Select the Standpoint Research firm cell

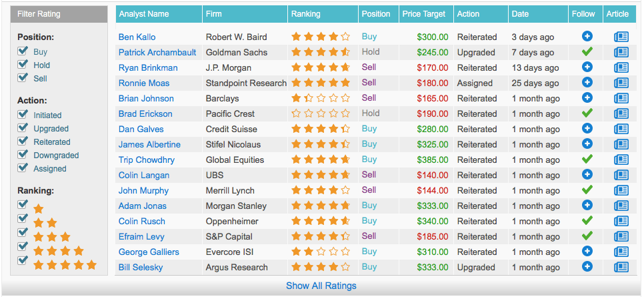(x=246, y=83)
